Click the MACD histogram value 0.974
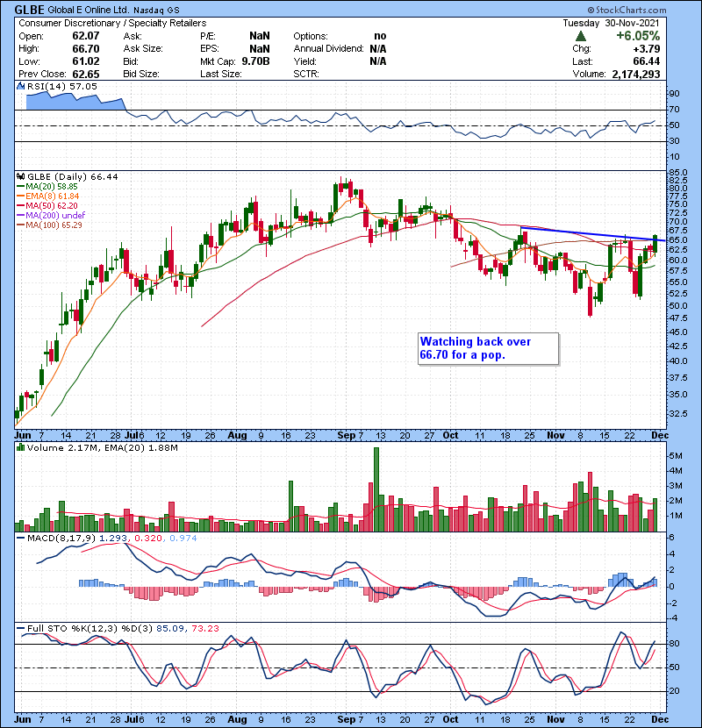The height and width of the screenshot is (728, 702). (183, 539)
